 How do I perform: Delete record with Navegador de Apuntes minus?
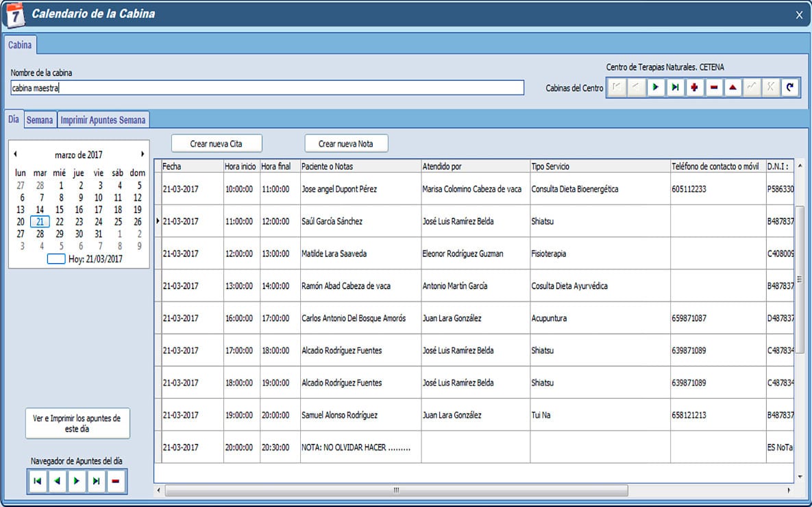click(x=115, y=482)
